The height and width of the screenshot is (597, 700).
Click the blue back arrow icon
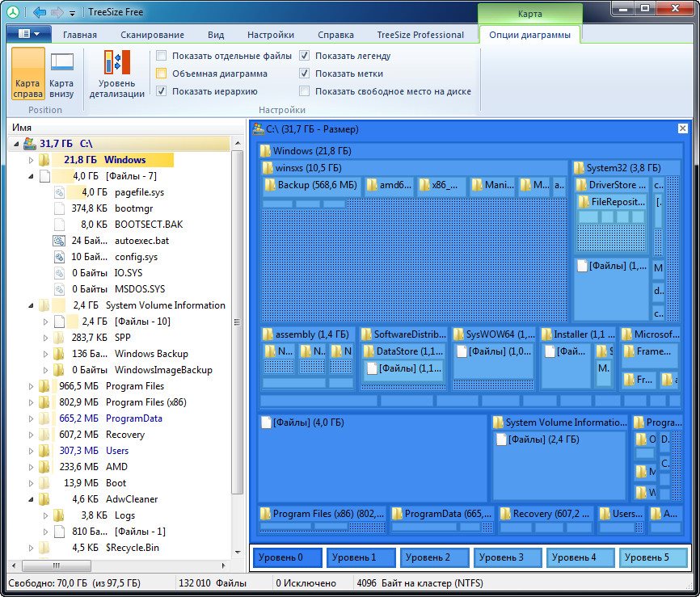click(40, 12)
